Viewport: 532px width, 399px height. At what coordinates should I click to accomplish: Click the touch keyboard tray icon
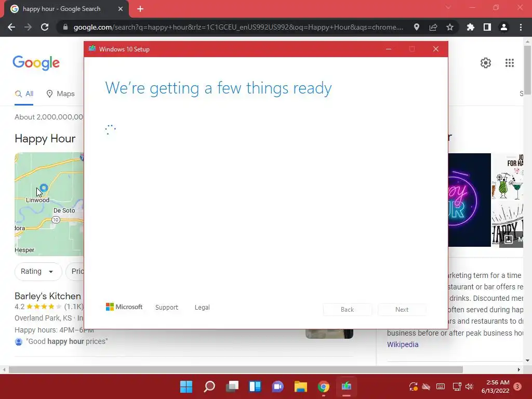[x=441, y=387]
